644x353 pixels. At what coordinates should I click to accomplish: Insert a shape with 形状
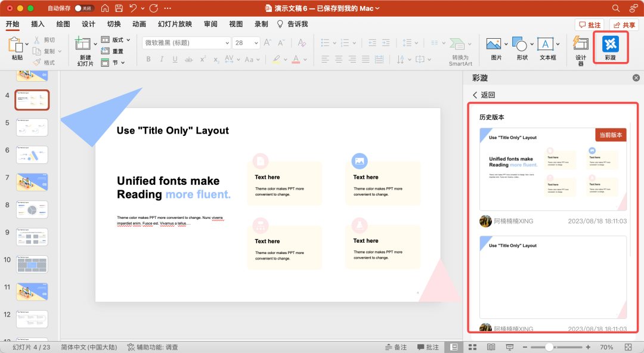tap(522, 49)
